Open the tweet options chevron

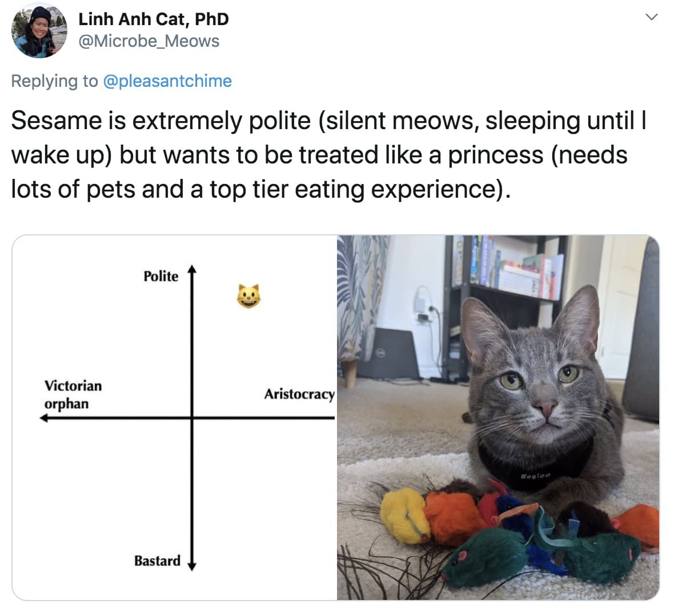click(x=652, y=17)
